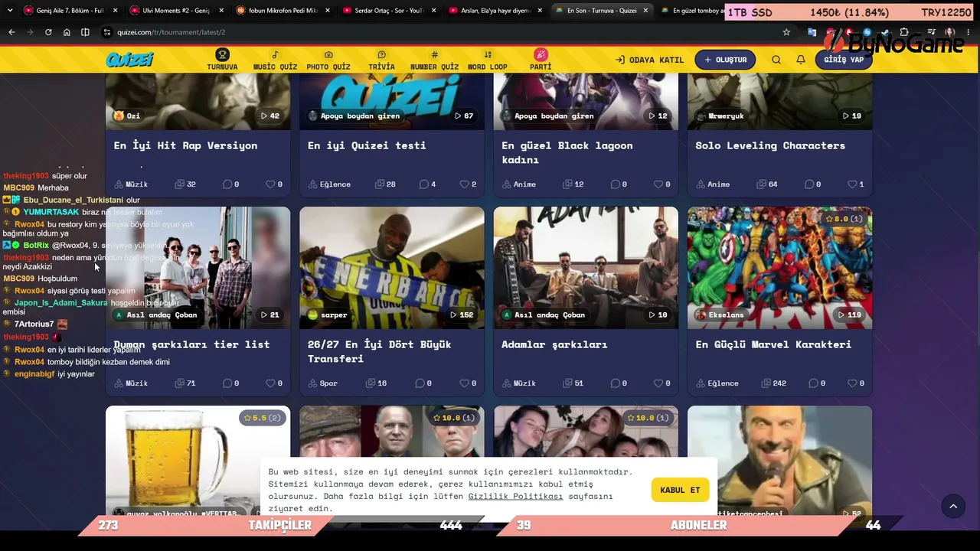Bookmark this page with star icon
980x551 pixels.
(x=786, y=32)
